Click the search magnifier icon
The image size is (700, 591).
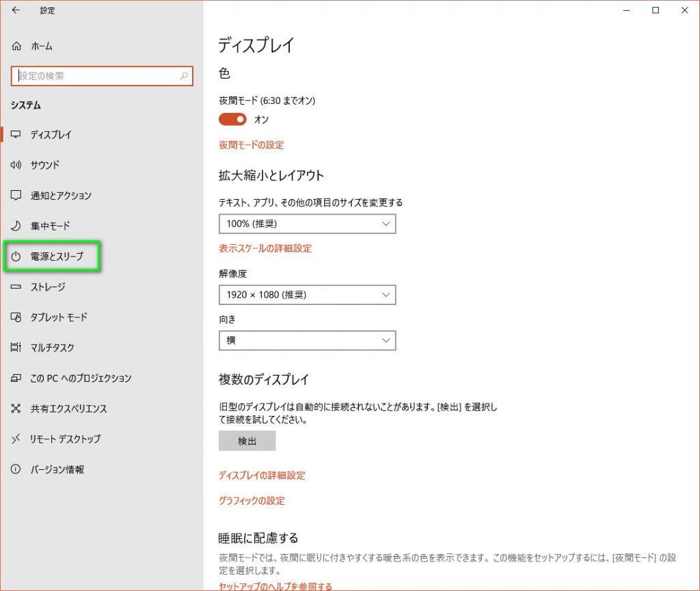coord(184,76)
